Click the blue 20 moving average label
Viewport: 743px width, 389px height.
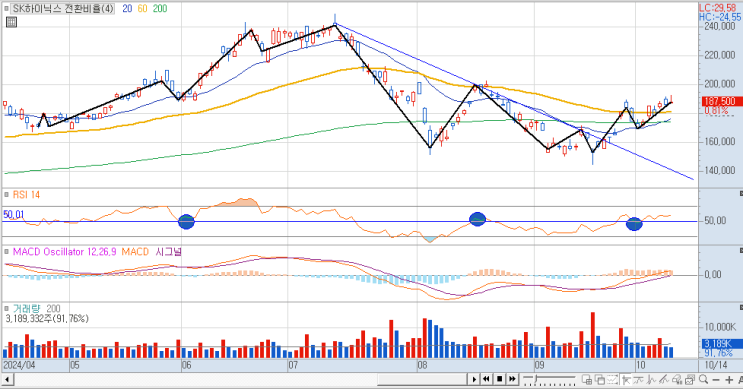coord(127,8)
